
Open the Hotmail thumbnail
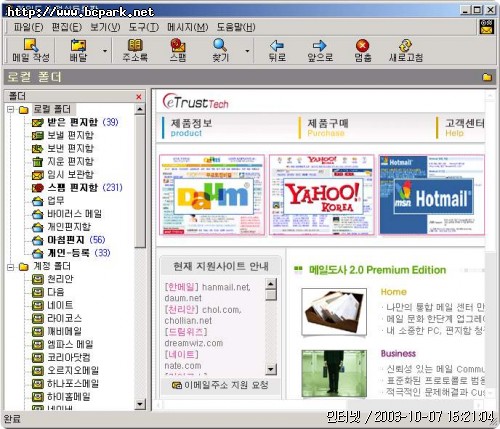[x=432, y=195]
